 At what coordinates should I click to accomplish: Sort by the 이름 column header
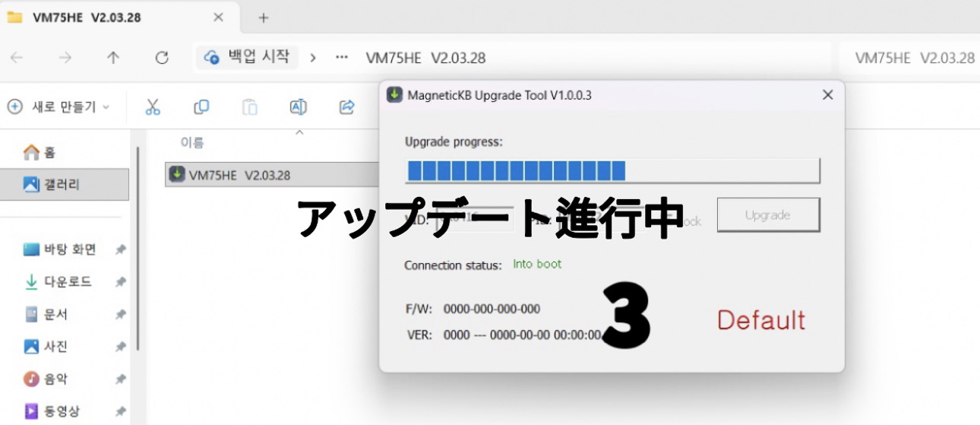[x=191, y=142]
